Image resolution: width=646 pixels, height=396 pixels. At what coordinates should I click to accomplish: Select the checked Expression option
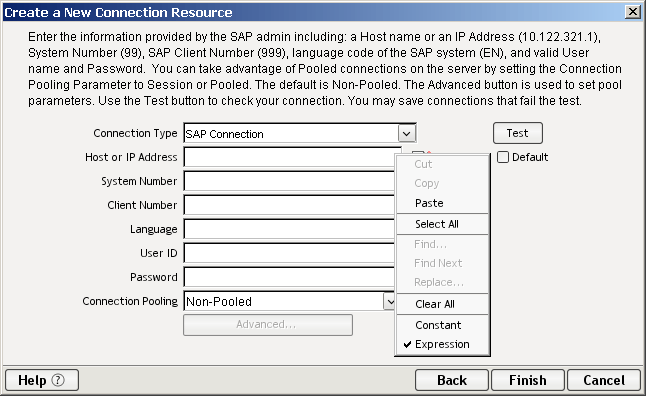point(442,344)
